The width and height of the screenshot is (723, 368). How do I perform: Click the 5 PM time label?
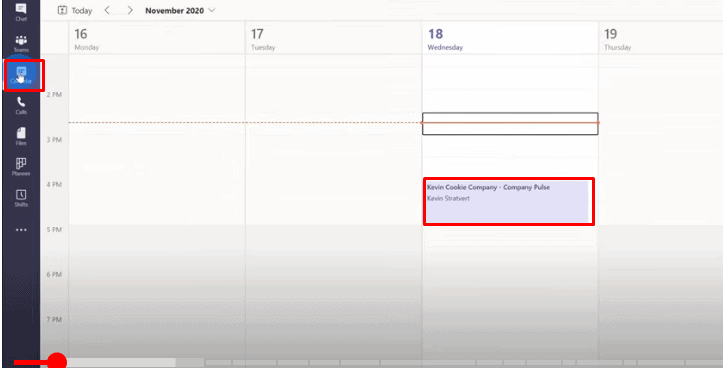click(54, 230)
